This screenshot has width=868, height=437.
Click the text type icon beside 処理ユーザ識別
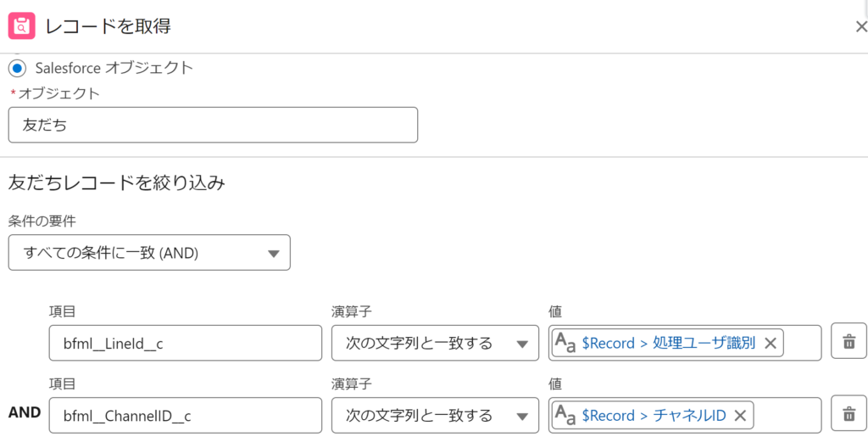566,343
